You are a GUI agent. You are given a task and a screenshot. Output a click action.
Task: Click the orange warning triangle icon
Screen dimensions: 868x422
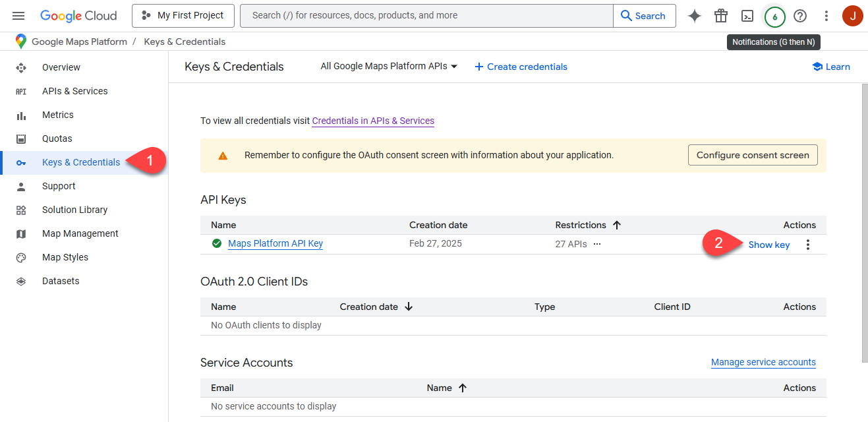pyautogui.click(x=223, y=156)
